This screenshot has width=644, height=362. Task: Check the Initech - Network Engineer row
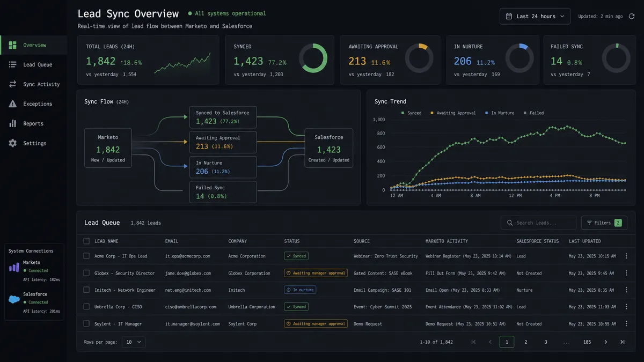pyautogui.click(x=86, y=290)
